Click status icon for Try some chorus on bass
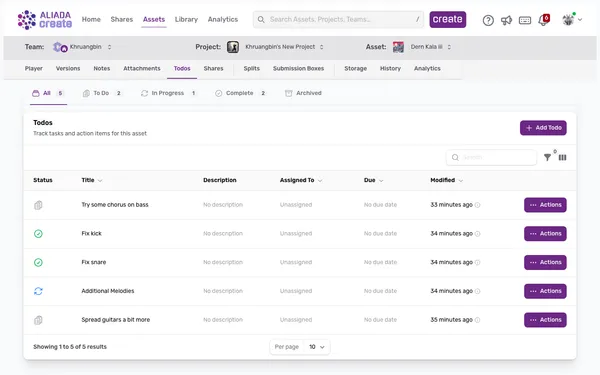The image size is (600, 375). coord(38,205)
